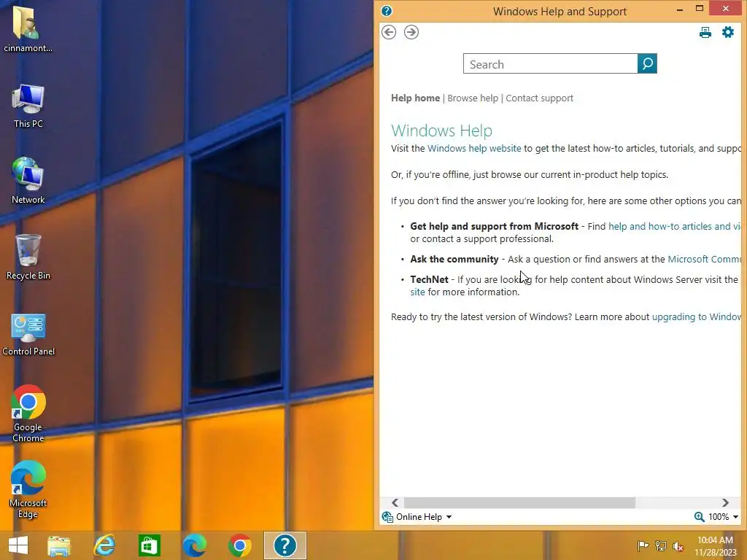Select the Recycle Bin icon
The width and height of the screenshot is (747, 560).
28,257
